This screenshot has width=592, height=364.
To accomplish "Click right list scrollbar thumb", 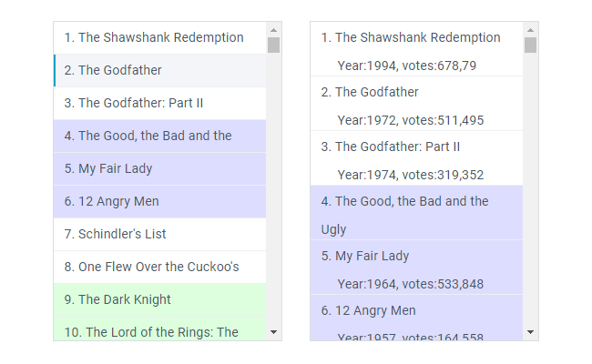I will pyautogui.click(x=530, y=45).
